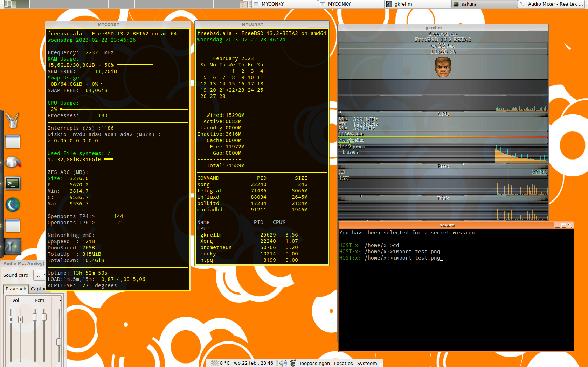Click the Disk panel label in gkrellm

[x=443, y=198]
